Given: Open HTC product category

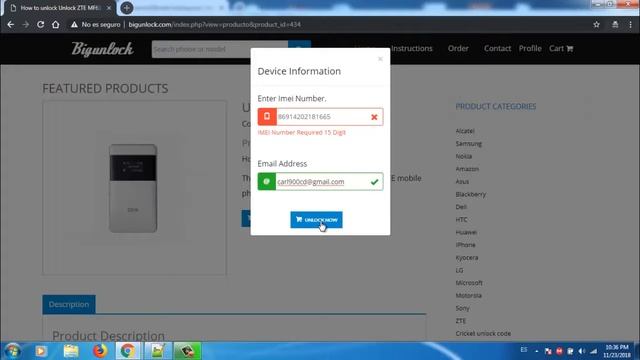Looking at the screenshot, I should click(x=461, y=220).
